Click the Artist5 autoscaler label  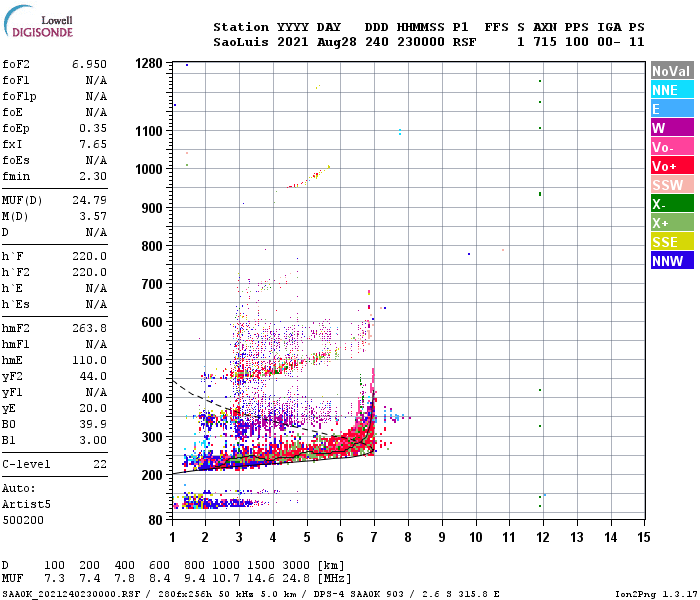26,504
